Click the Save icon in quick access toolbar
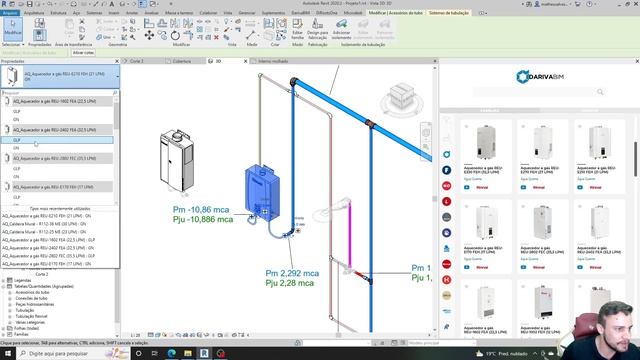640x360 pixels. 29,4
